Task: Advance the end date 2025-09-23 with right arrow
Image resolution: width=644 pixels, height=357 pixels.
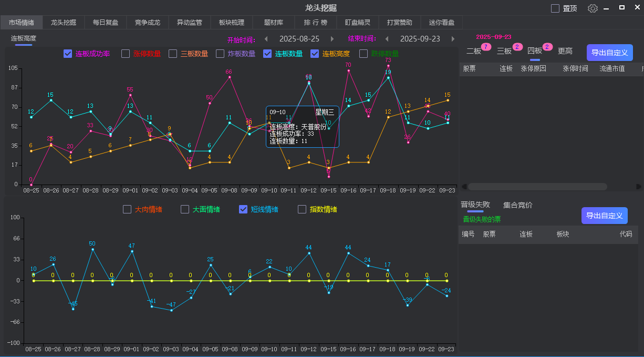Action: [x=452, y=39]
